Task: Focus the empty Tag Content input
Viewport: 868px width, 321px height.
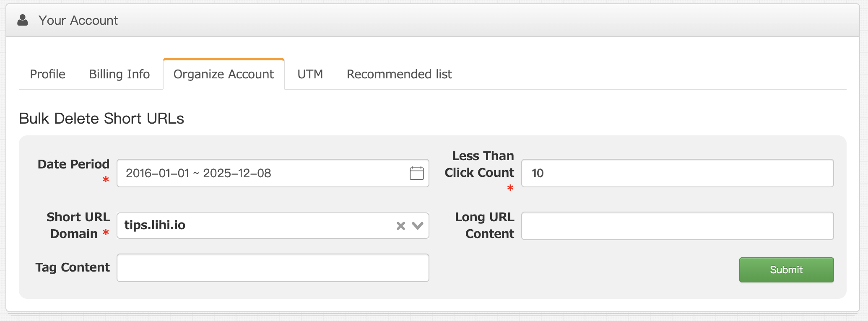Action: 273,268
